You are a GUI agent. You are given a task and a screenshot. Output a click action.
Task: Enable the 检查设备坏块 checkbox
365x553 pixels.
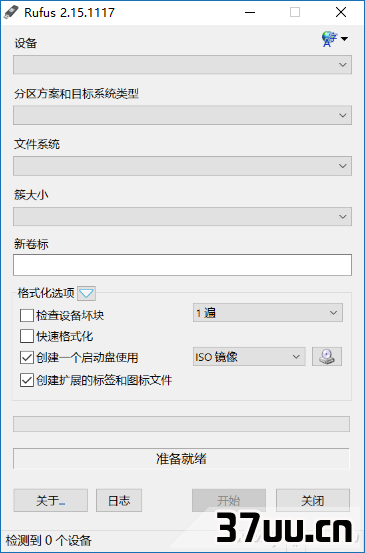pyautogui.click(x=27, y=315)
